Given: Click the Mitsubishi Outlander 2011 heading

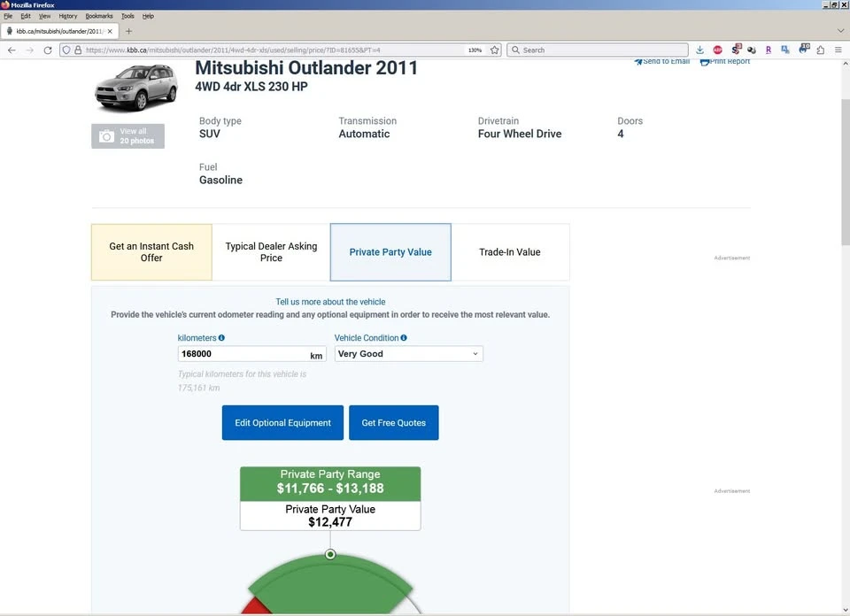Looking at the screenshot, I should pos(306,68).
